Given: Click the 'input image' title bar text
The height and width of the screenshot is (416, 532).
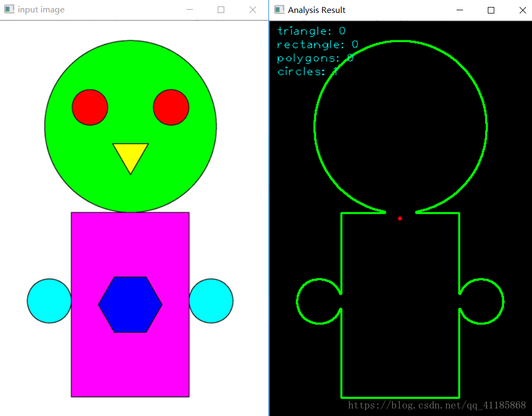Looking at the screenshot, I should (41, 10).
